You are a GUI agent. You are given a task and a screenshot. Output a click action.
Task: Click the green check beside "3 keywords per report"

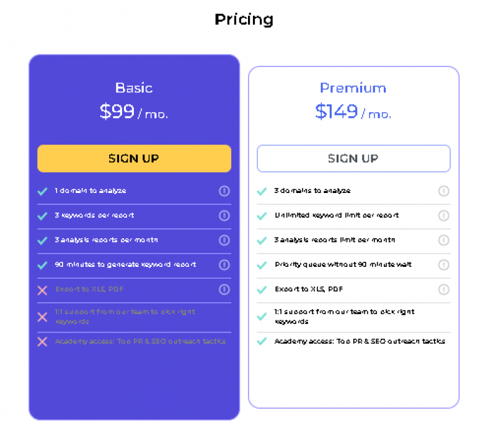tap(43, 216)
